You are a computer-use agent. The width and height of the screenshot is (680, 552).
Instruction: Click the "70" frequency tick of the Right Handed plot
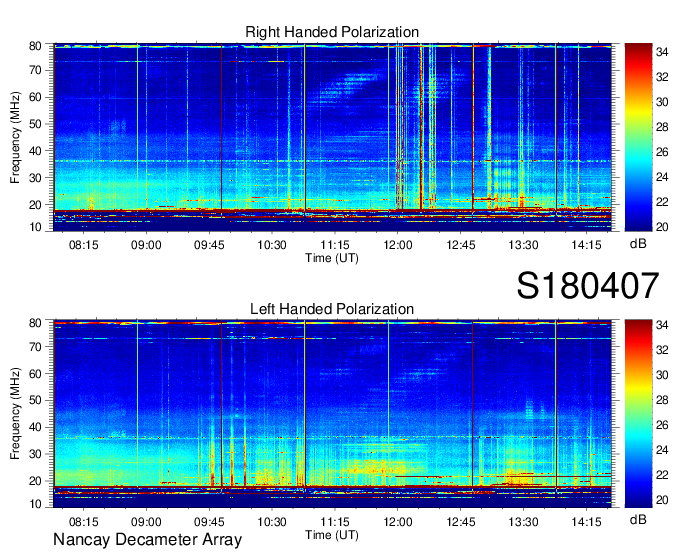35,70
